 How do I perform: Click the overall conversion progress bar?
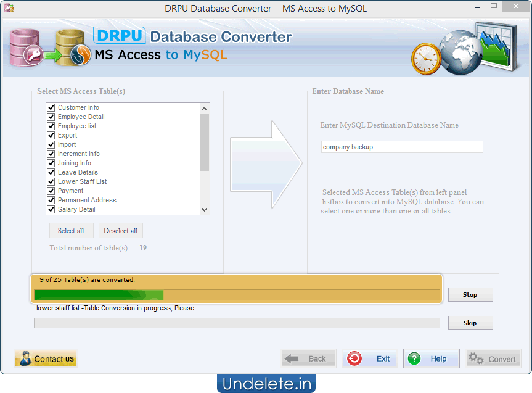[x=237, y=295]
